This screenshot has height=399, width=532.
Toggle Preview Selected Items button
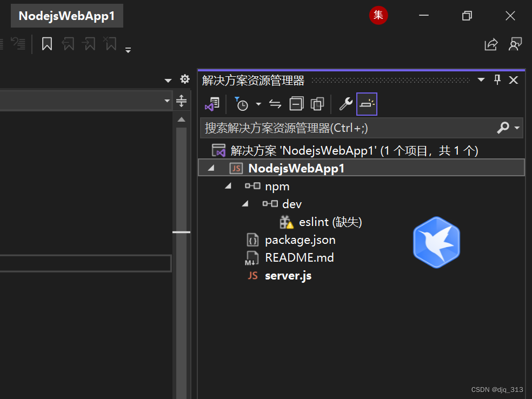pyautogui.click(x=367, y=104)
